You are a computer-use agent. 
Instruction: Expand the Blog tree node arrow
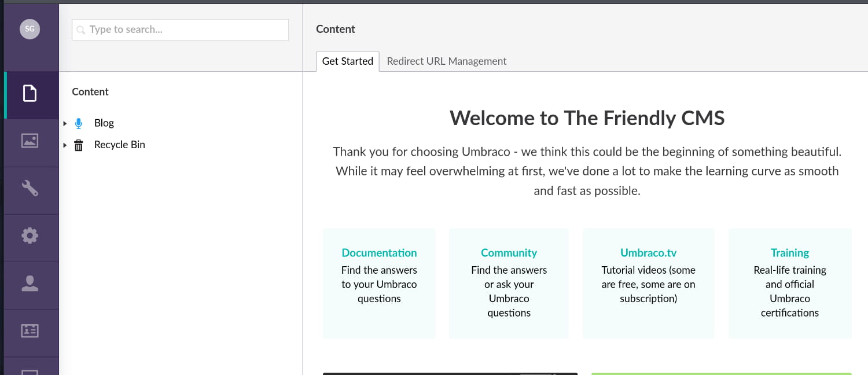(65, 123)
